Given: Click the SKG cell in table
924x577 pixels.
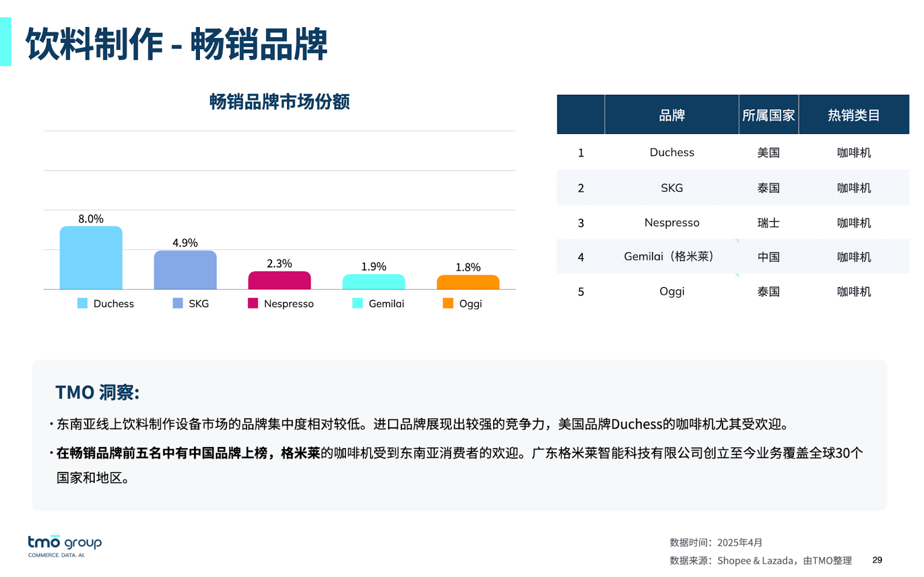Looking at the screenshot, I should coord(672,188).
